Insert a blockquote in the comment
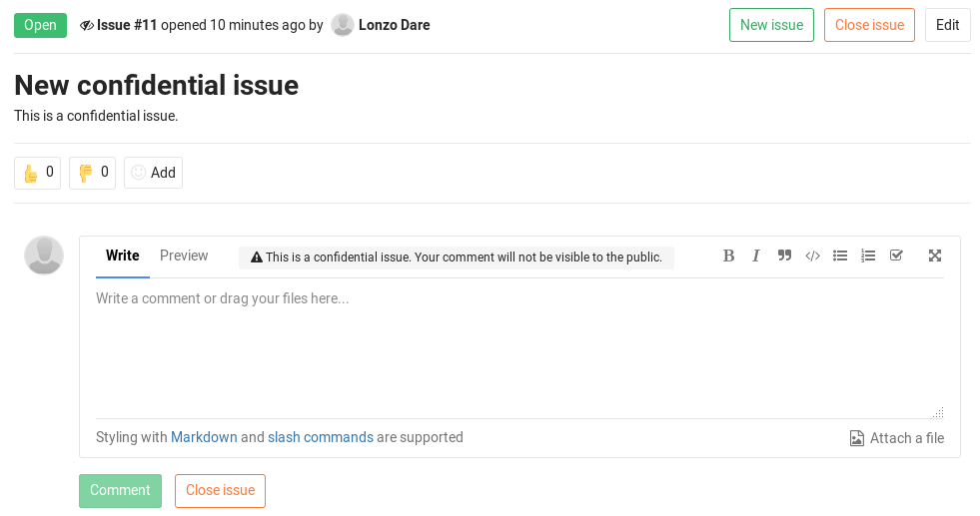Viewport: 980px width, 516px height. click(x=784, y=256)
